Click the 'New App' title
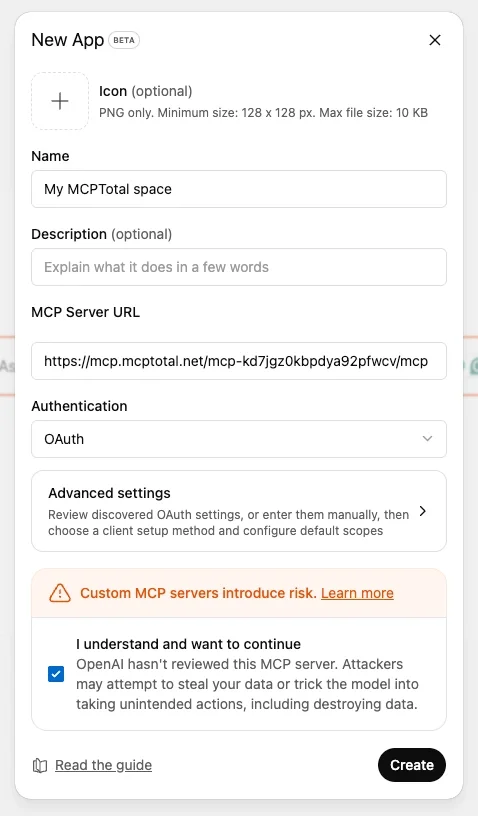The width and height of the screenshot is (478, 816). (x=68, y=40)
